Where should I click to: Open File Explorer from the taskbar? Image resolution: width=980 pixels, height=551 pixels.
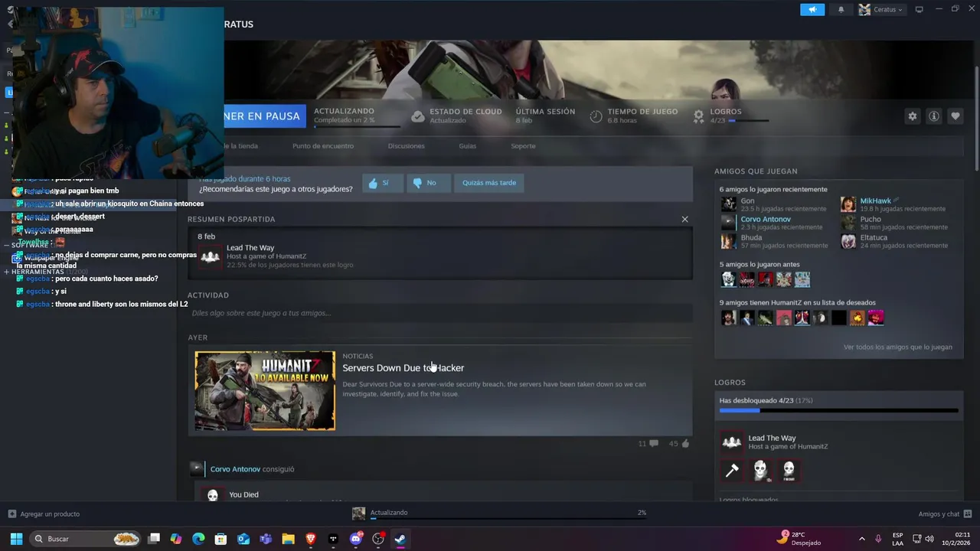288,539
